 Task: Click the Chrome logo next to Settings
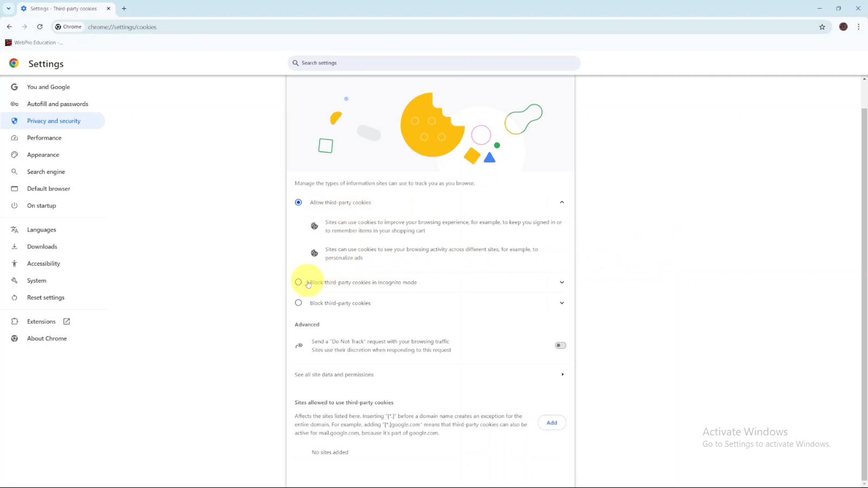click(x=14, y=63)
